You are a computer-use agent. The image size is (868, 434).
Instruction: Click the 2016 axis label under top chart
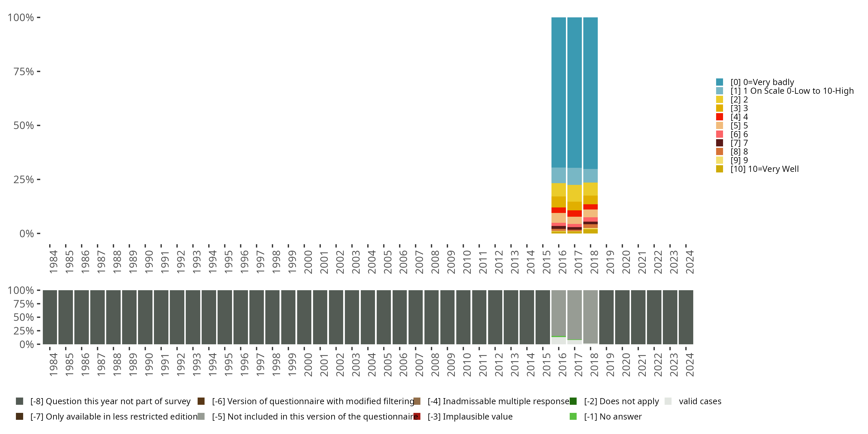pyautogui.click(x=562, y=262)
